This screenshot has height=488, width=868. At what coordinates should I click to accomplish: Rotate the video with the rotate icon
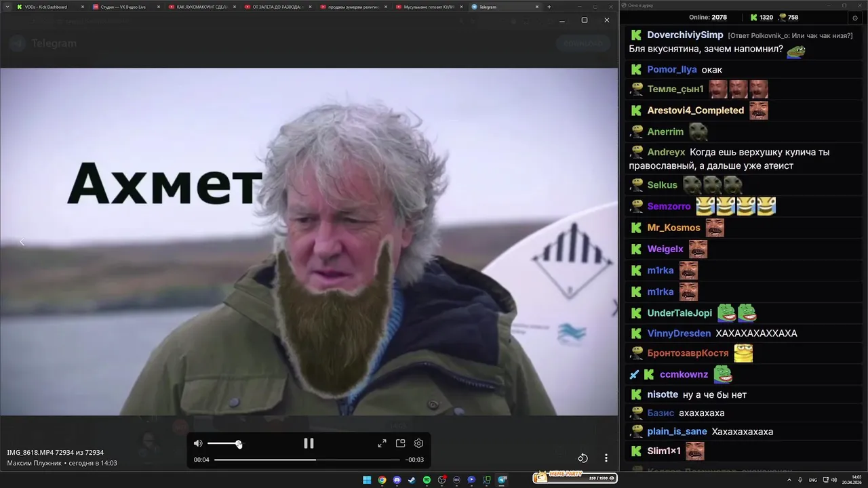click(583, 458)
